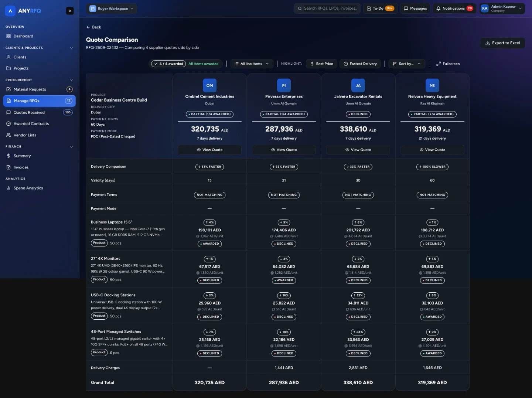Click the Vendor Lists people icon
The width and height of the screenshot is (532, 398).
coord(8,135)
